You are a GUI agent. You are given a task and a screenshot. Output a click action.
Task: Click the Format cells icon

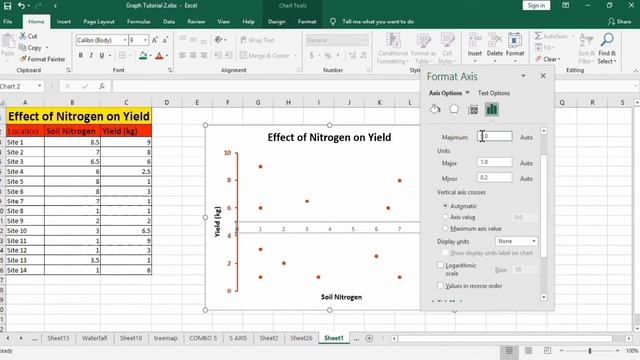click(515, 41)
